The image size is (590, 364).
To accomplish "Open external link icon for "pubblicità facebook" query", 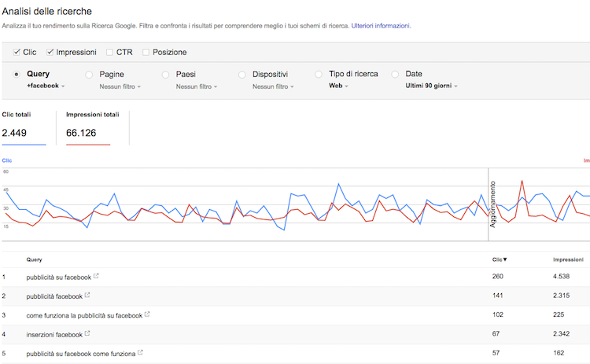I will click(x=87, y=295).
